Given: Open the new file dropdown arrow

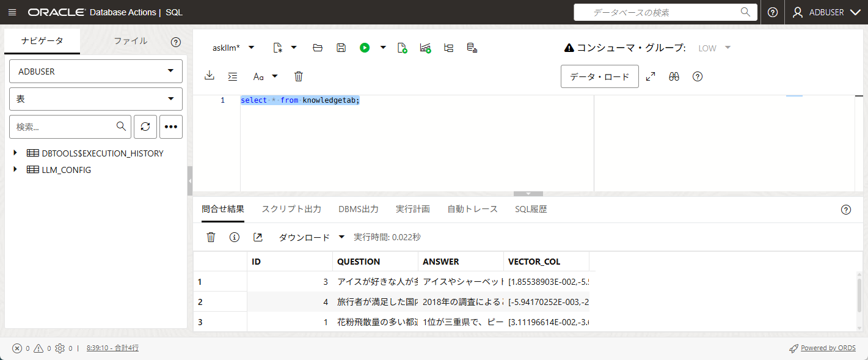Looking at the screenshot, I should 293,47.
